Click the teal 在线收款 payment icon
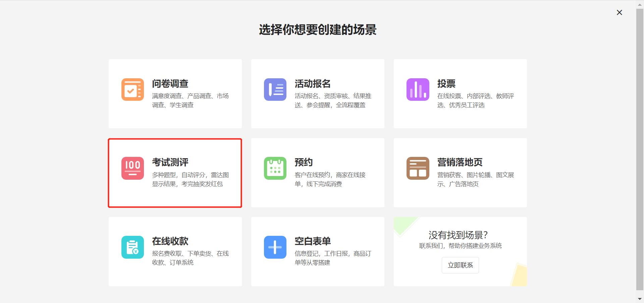Screen dimensions: 644x303 (x=132, y=247)
